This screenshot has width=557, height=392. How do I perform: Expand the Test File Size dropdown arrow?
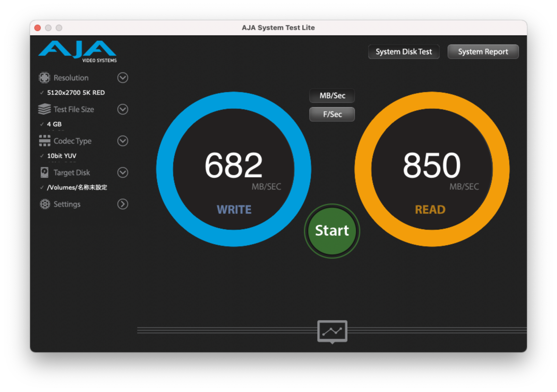122,109
